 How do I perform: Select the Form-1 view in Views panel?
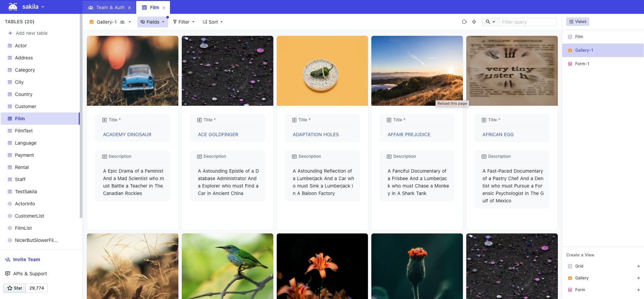pyautogui.click(x=603, y=64)
